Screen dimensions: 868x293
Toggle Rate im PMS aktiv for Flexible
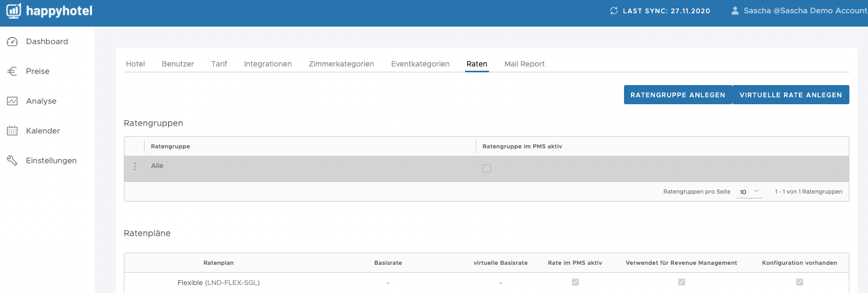[575, 282]
